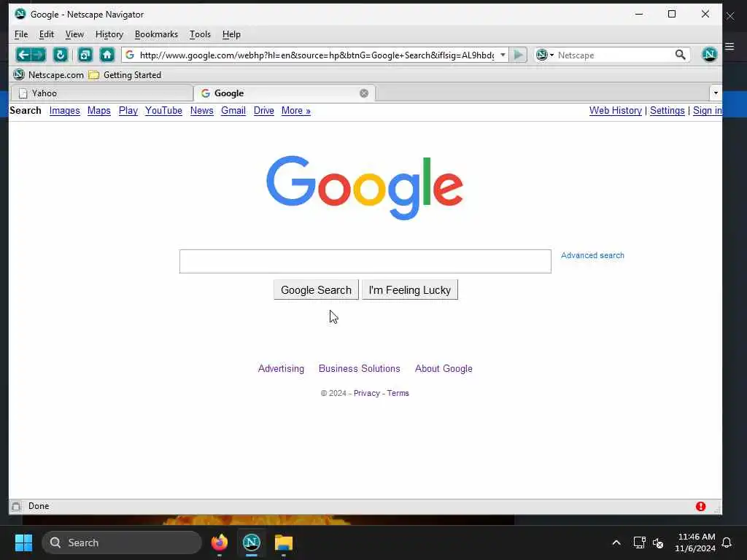Open the Netscape.com bookmark

pyautogui.click(x=48, y=75)
